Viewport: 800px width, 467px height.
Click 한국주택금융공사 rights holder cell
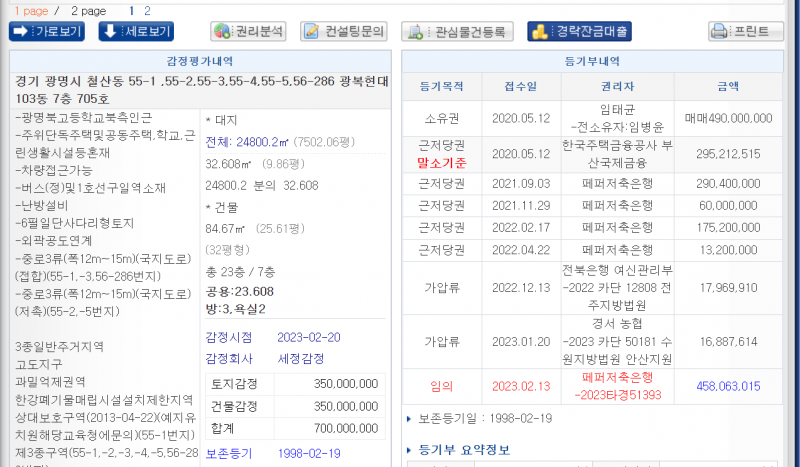point(617,154)
